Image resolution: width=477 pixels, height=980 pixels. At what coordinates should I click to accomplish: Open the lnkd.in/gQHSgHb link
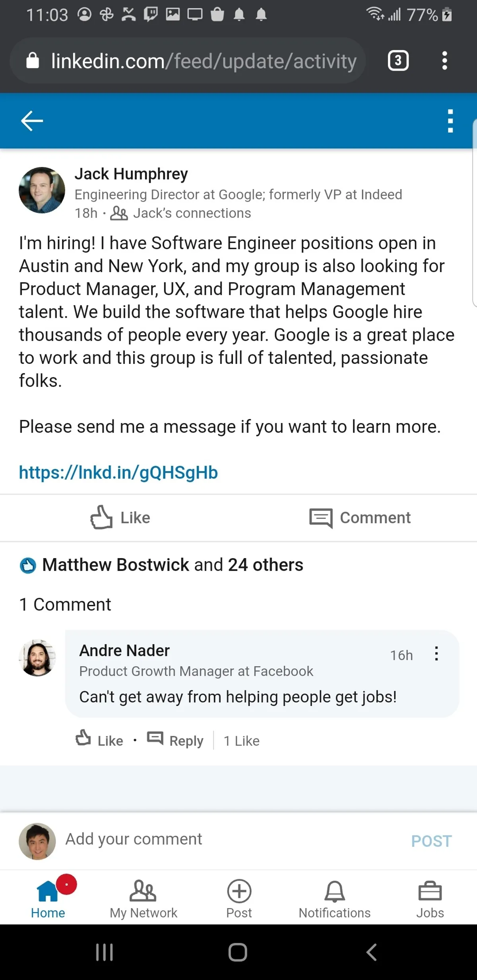click(x=118, y=473)
